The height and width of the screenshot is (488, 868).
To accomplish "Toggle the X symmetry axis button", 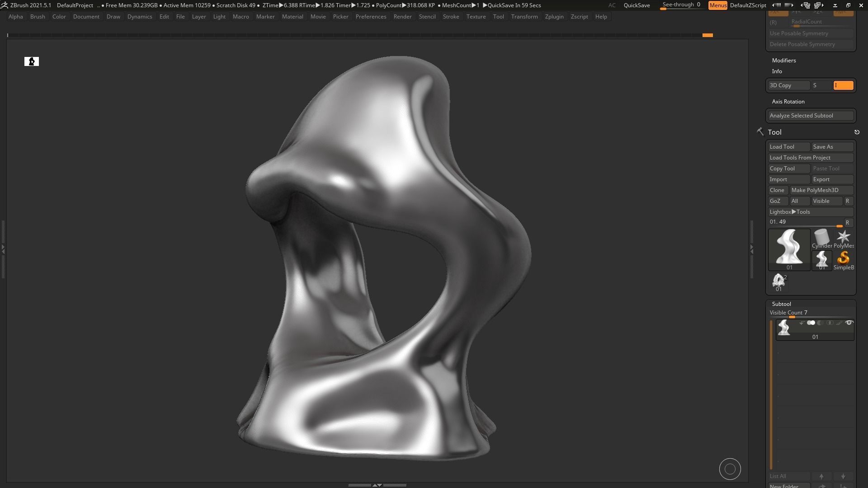I will tap(778, 13).
